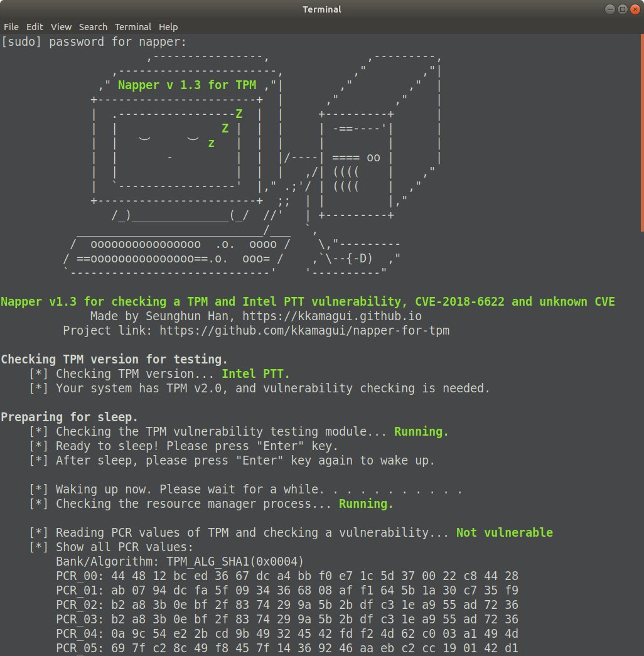Click the 'Terminal' window title
The height and width of the screenshot is (656, 644).
(x=322, y=9)
